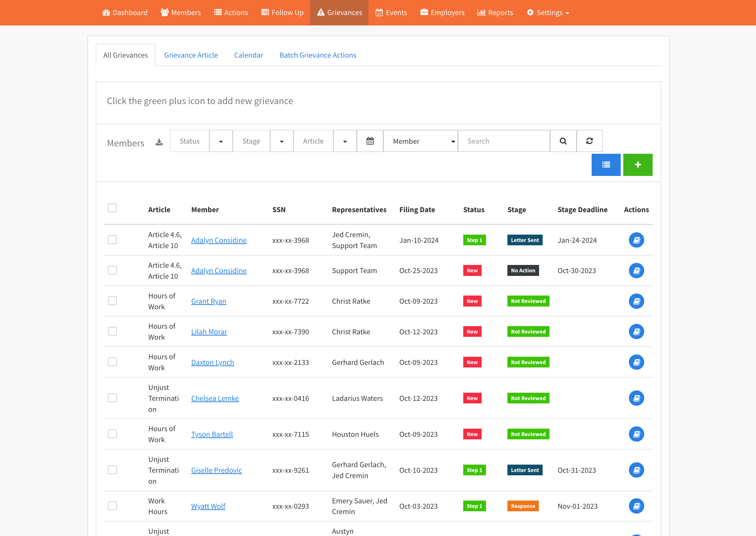Image resolution: width=756 pixels, height=536 pixels.
Task: Open Wyatt Wolf member link
Action: 208,506
